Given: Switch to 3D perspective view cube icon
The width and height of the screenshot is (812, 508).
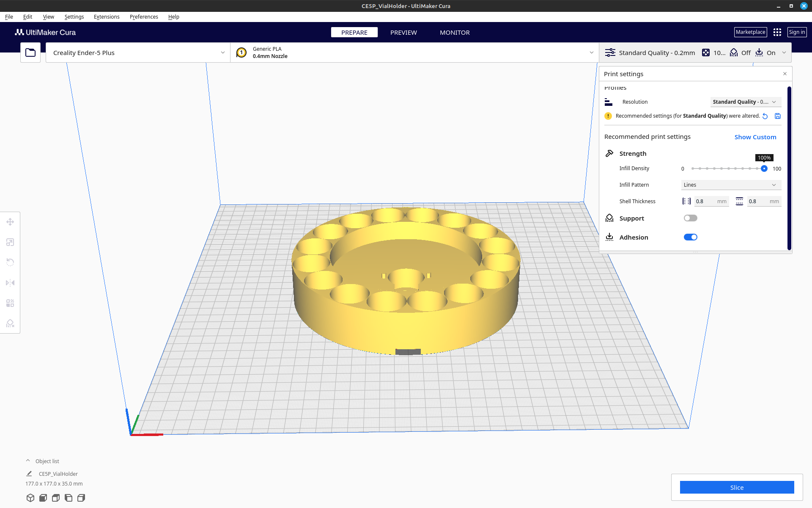Looking at the screenshot, I should [x=30, y=498].
